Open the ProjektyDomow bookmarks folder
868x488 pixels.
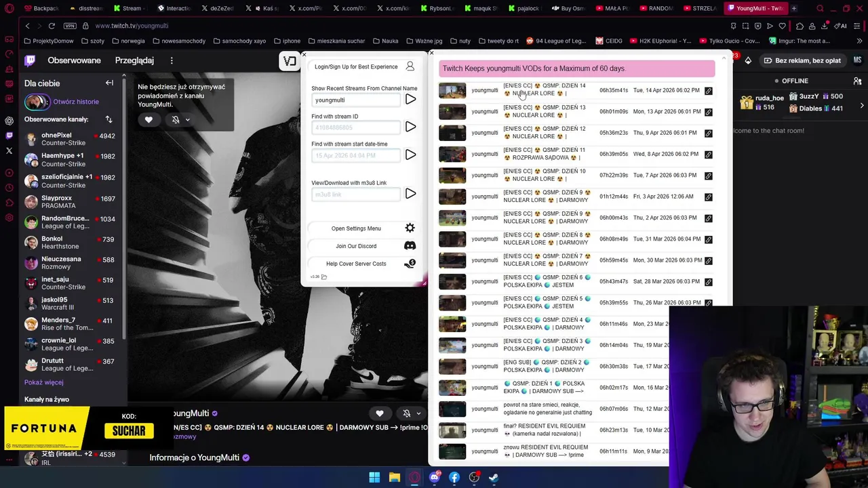click(x=48, y=41)
